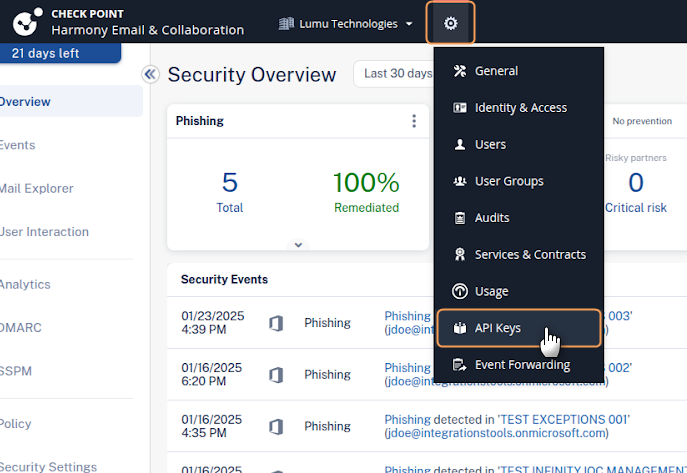687x473 pixels.
Task: Collapse sidebar with double-chevron icon
Action: [x=151, y=74]
